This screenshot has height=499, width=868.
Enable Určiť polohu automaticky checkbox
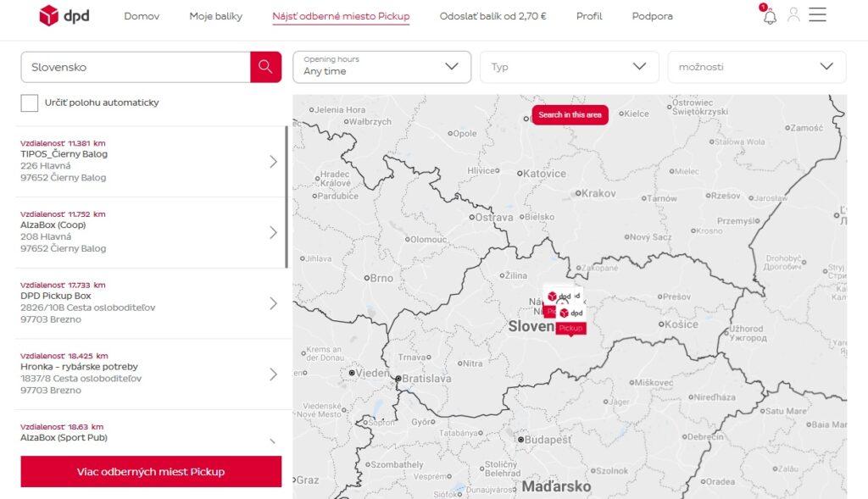[30, 103]
